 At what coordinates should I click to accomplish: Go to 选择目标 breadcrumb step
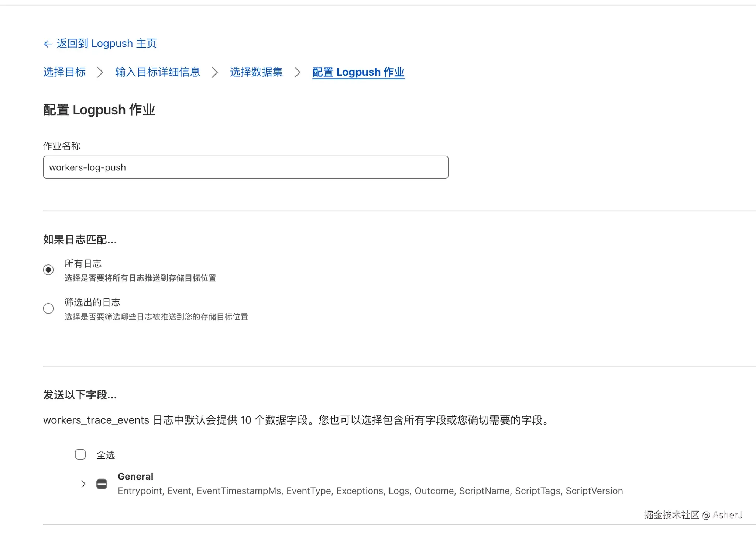pos(64,72)
